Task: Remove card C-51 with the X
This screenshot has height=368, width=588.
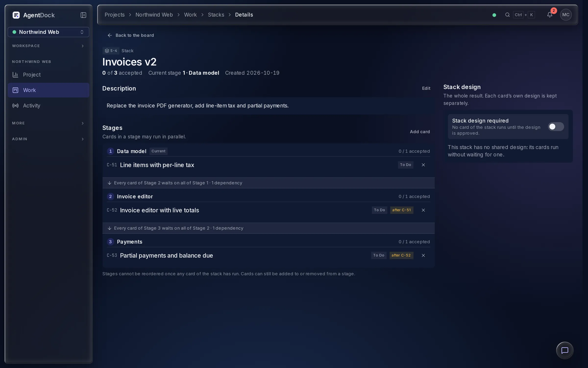Action: [423, 165]
